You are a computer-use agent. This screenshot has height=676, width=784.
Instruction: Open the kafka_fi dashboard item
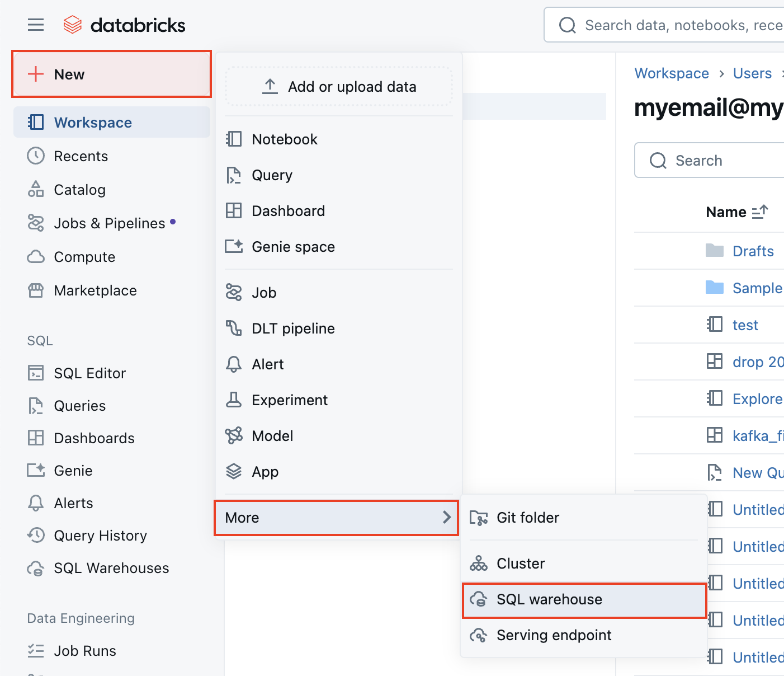coord(758,436)
